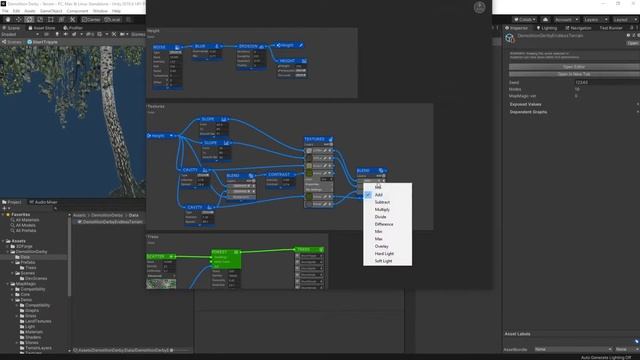Open the Collab dropdown
This screenshot has height=360, width=640.
click(x=524, y=20)
